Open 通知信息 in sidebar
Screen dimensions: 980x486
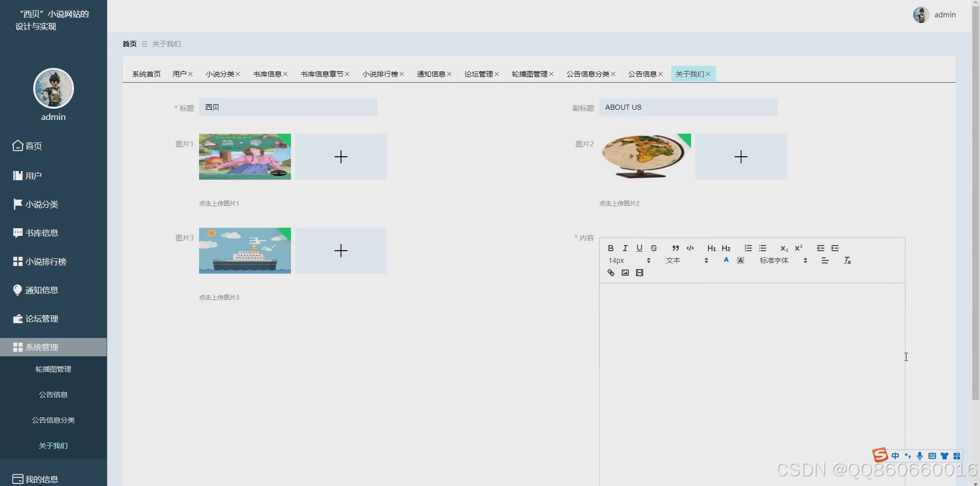point(54,290)
